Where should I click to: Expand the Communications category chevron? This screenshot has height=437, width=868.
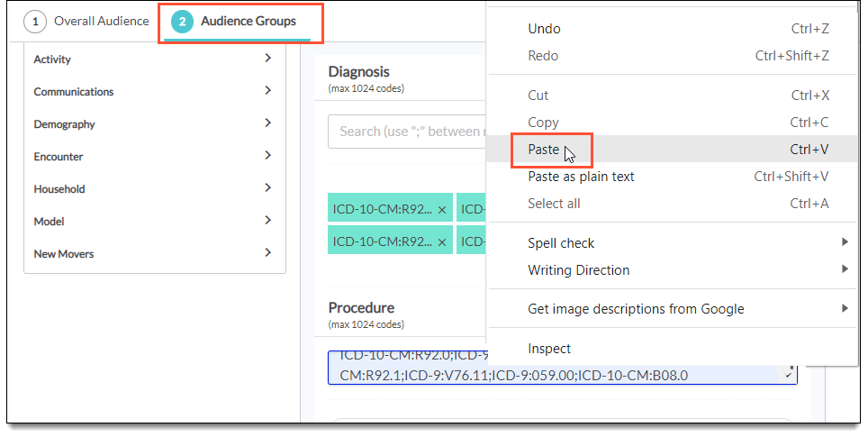point(267,91)
